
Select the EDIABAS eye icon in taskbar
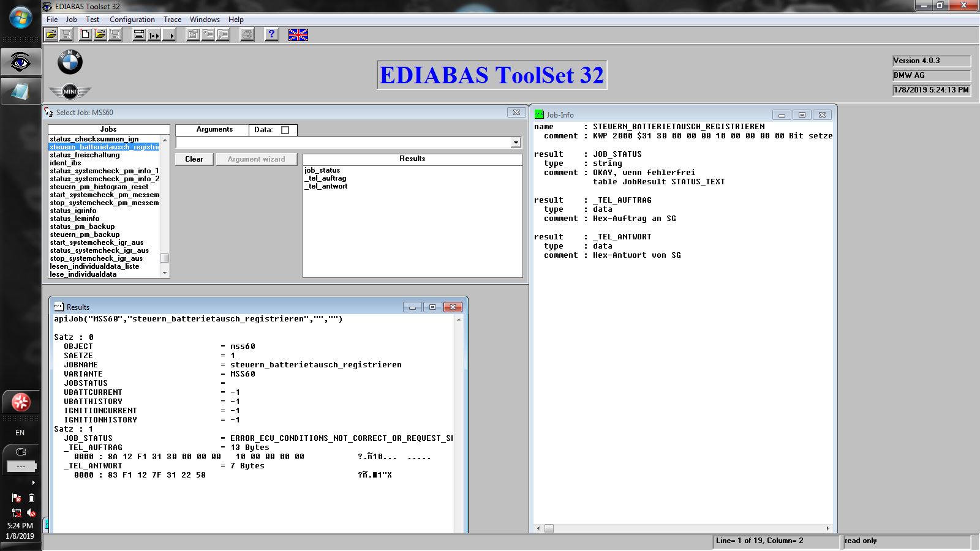point(21,62)
